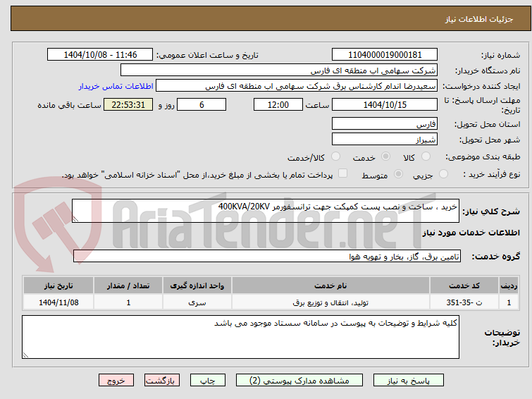Select the متوسط purchase type radio
The height and width of the screenshot is (399, 532).
coord(398,174)
